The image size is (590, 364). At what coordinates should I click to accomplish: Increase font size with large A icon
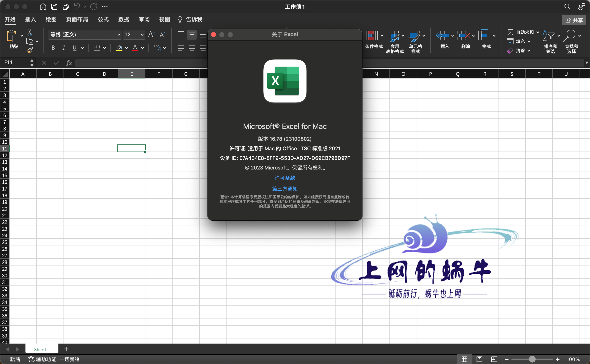click(x=151, y=34)
